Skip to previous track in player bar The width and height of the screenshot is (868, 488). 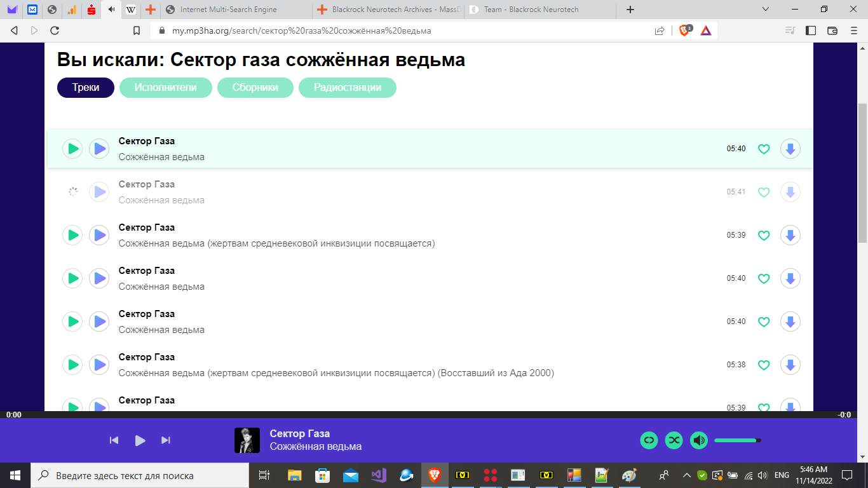click(114, 440)
